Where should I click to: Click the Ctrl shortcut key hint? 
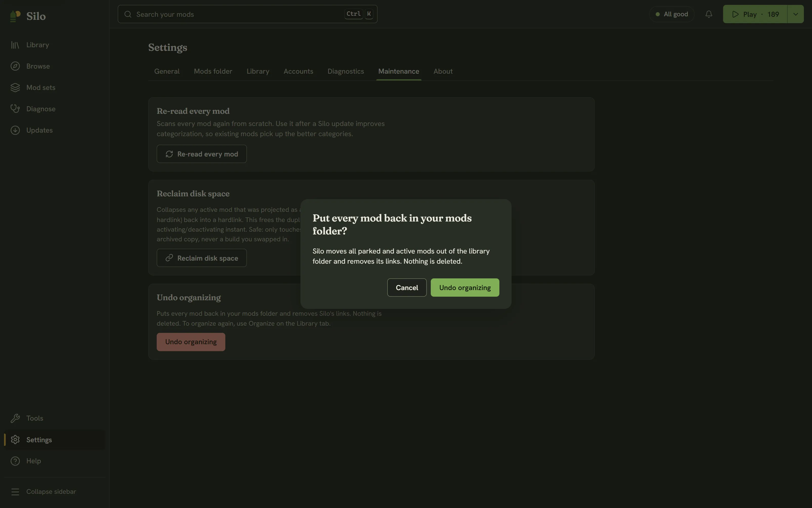pos(354,14)
